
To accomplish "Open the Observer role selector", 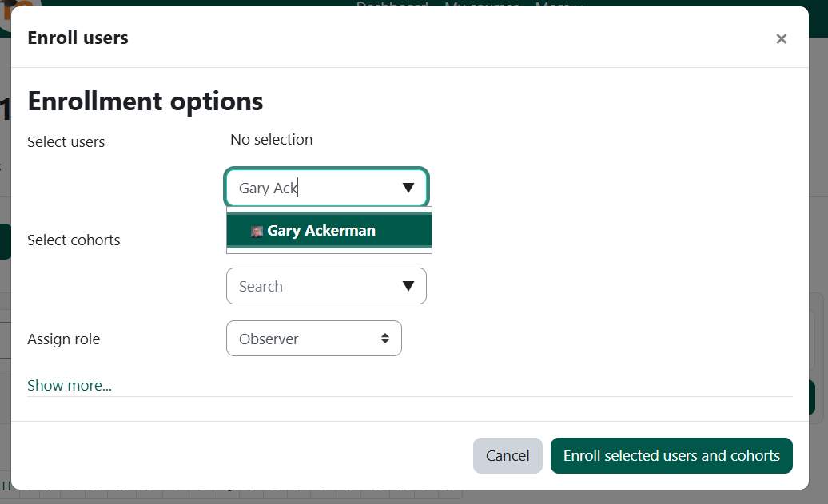I will click(313, 338).
